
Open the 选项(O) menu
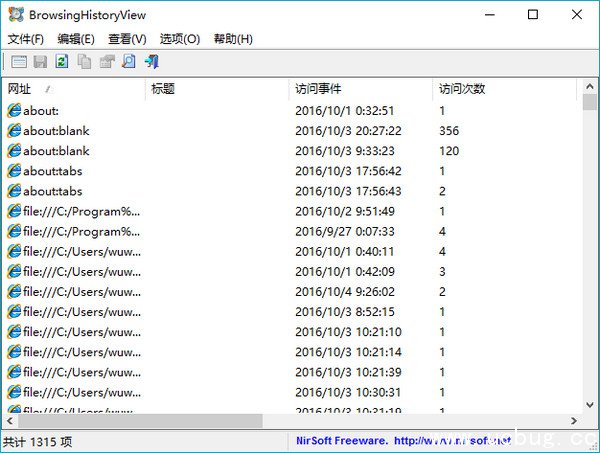[x=179, y=39]
